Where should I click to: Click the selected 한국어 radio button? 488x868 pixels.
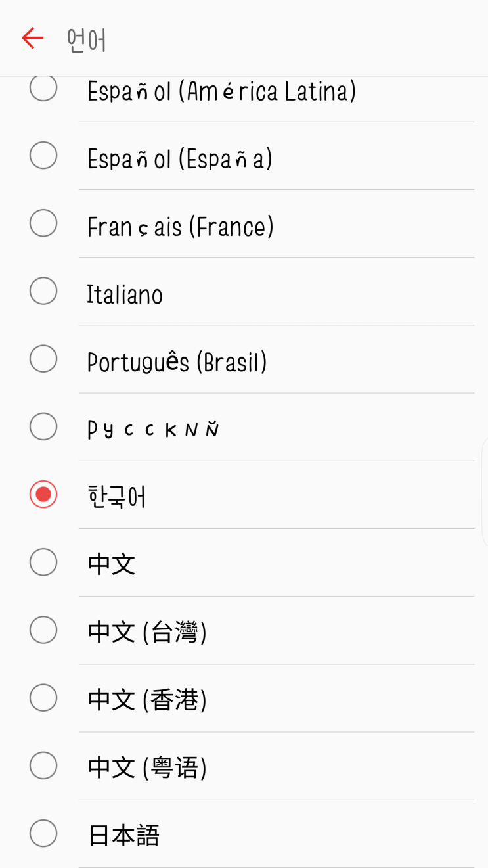click(x=43, y=494)
